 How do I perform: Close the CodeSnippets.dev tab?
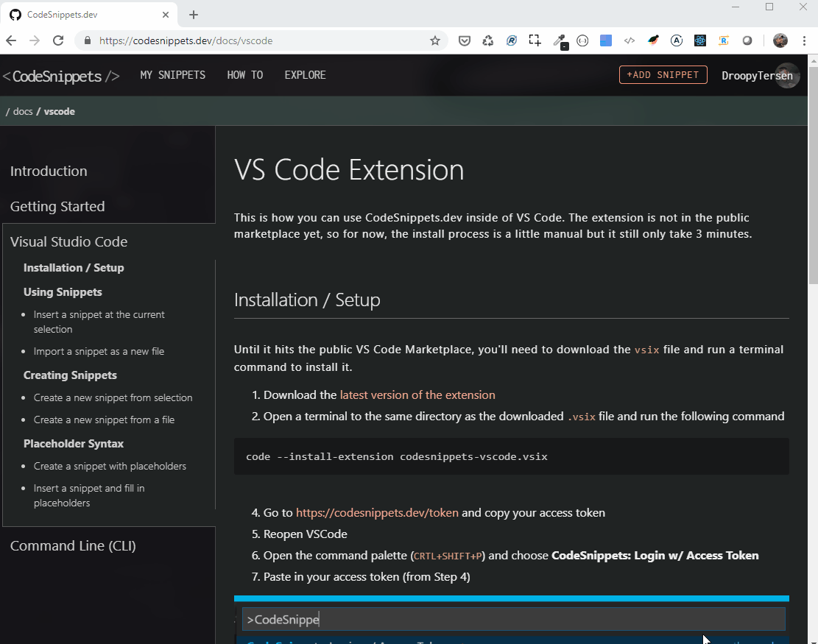pyautogui.click(x=166, y=15)
